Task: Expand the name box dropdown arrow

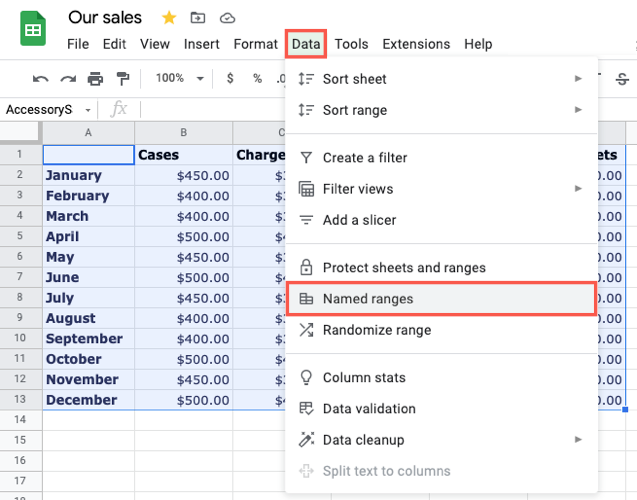Action: pyautogui.click(x=88, y=110)
